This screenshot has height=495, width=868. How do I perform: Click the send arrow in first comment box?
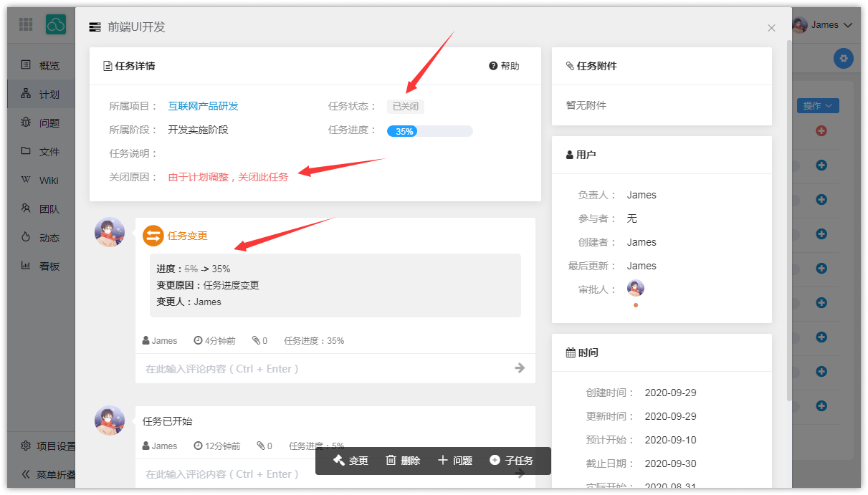(x=520, y=368)
